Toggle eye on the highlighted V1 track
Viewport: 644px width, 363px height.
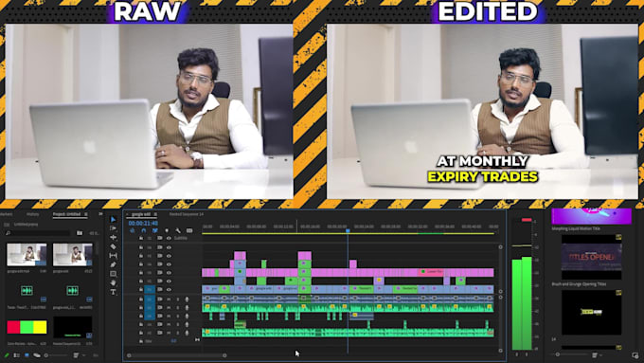point(169,289)
